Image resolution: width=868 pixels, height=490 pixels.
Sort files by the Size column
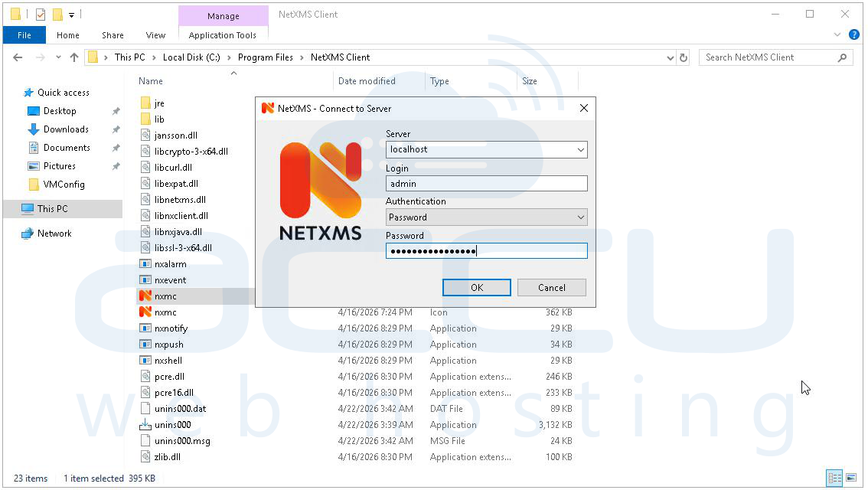point(529,81)
